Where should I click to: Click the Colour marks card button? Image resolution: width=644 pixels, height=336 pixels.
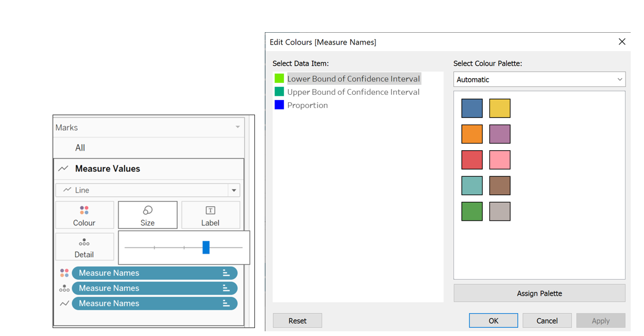[84, 215]
